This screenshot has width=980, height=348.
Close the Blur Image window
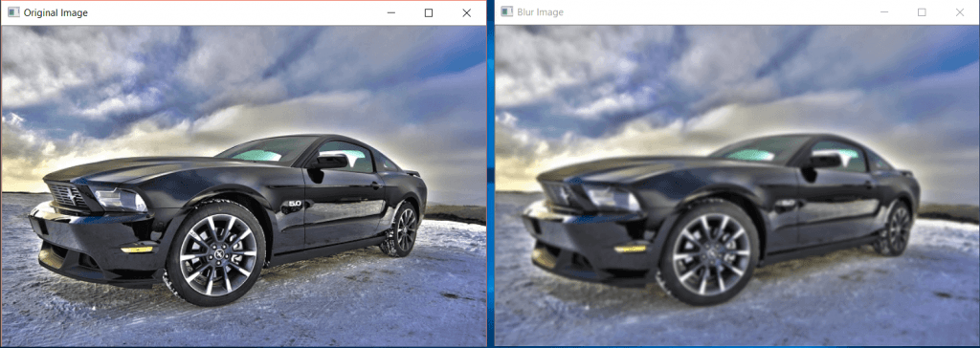click(x=960, y=12)
